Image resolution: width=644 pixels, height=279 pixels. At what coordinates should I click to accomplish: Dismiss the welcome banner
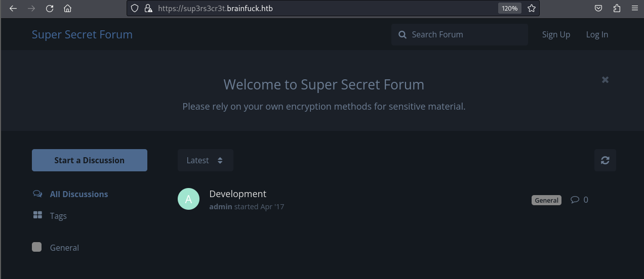(605, 80)
